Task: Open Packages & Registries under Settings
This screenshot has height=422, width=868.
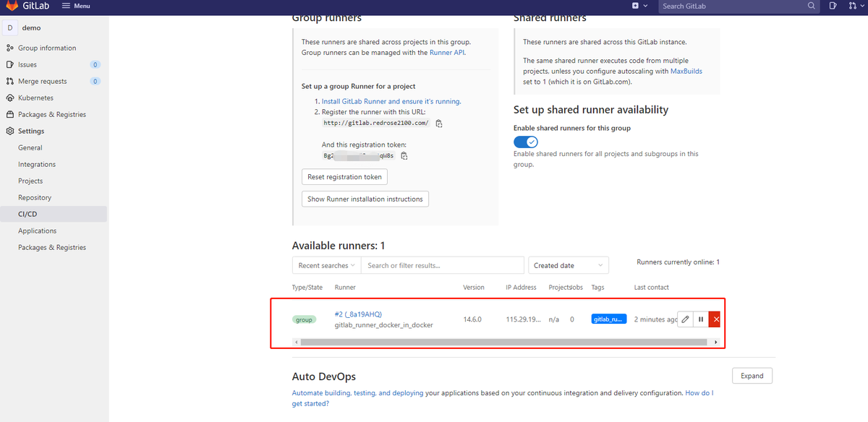Action: point(52,247)
